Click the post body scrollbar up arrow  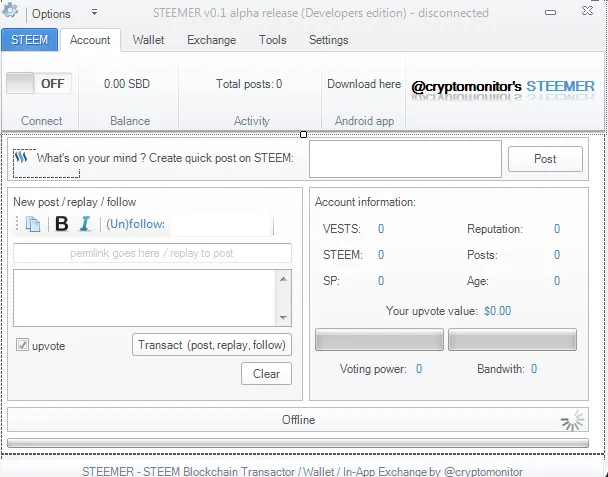point(283,279)
